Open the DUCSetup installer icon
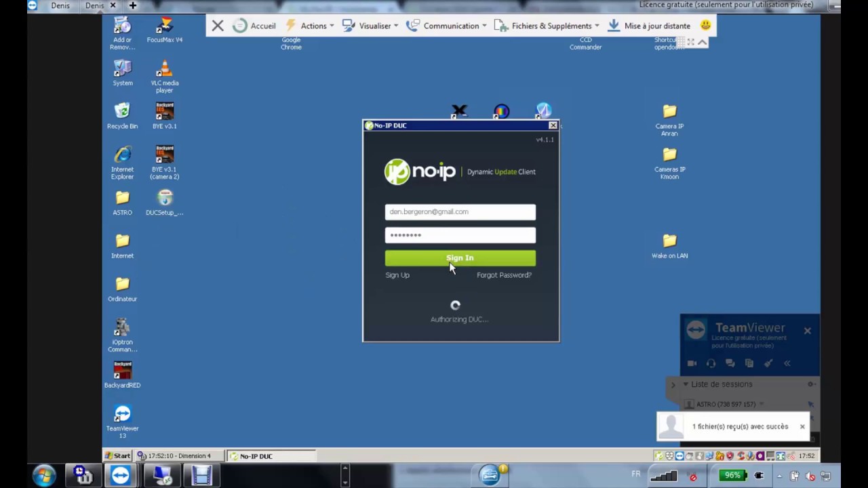The width and height of the screenshot is (868, 488). click(x=164, y=203)
